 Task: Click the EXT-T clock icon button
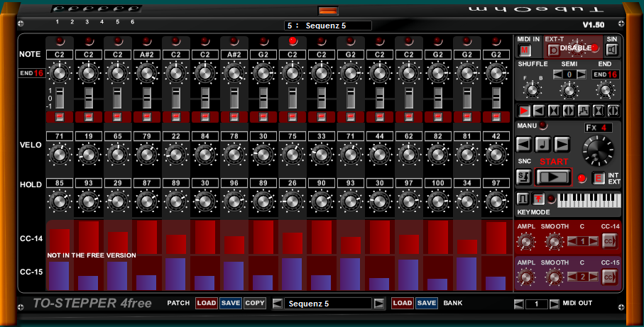553,50
